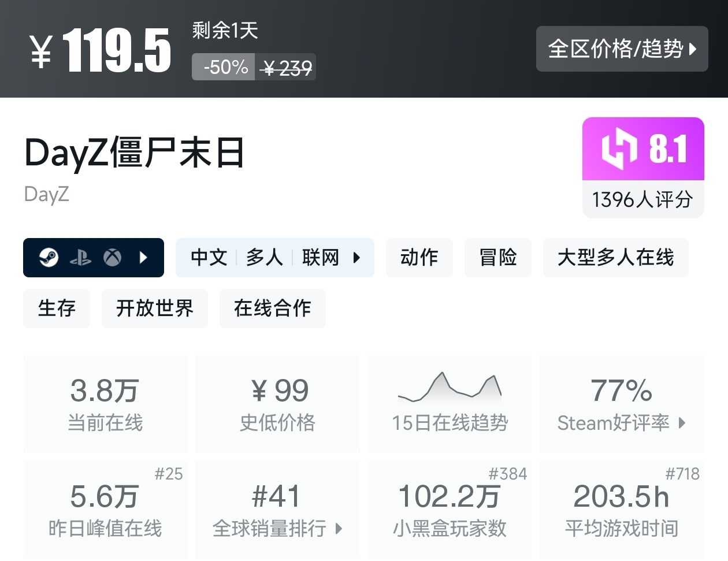
Task: Select the 开放世界 tag
Action: tap(155, 308)
